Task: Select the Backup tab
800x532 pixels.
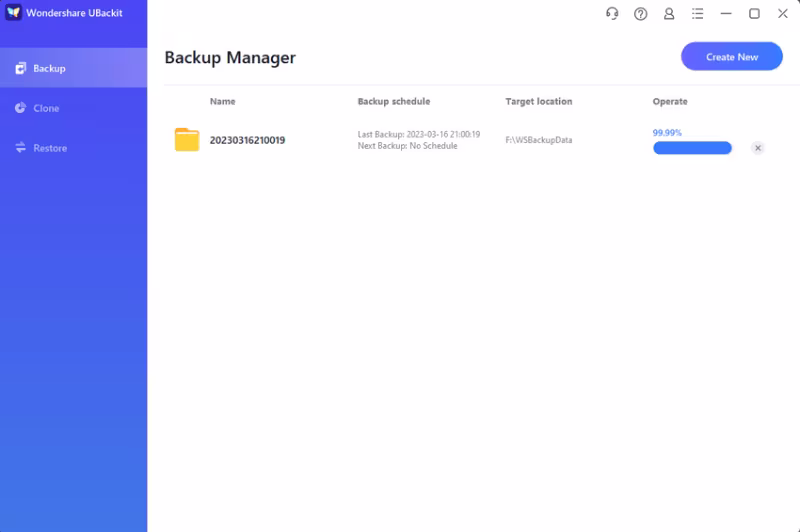Action: pyautogui.click(x=49, y=68)
